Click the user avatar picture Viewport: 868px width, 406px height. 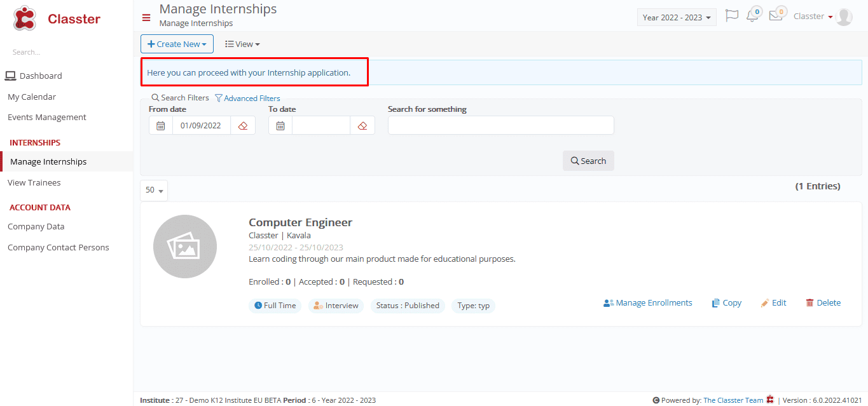click(844, 17)
